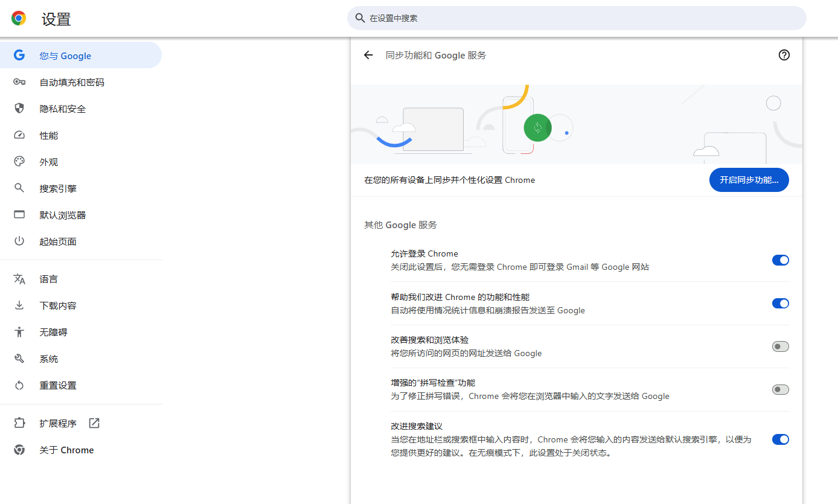Click the shield icon for privacy and security
838x504 pixels.
(x=19, y=109)
